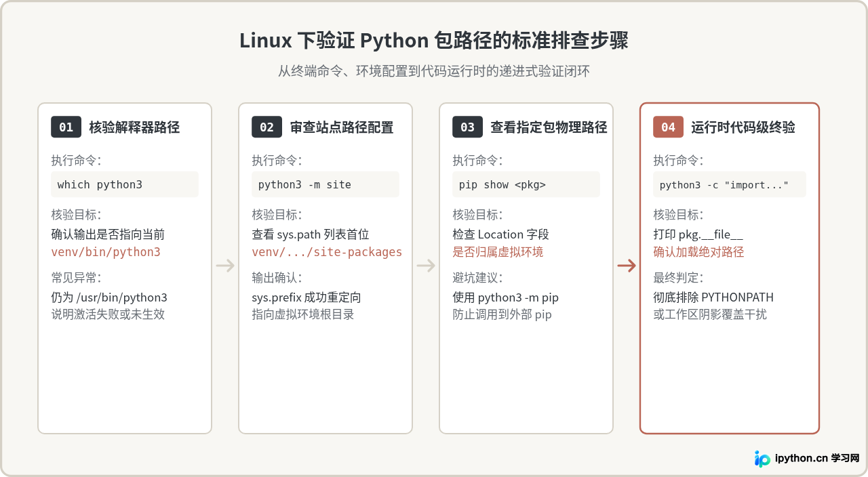Click the main title 'Linux 下验证 Python 包路径的标准排查步骤'

point(434,41)
